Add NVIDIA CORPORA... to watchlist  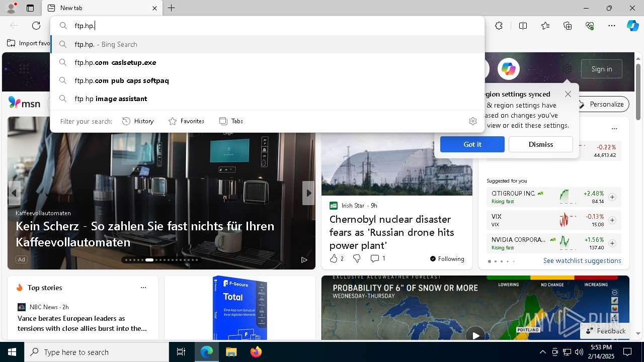[612, 243]
